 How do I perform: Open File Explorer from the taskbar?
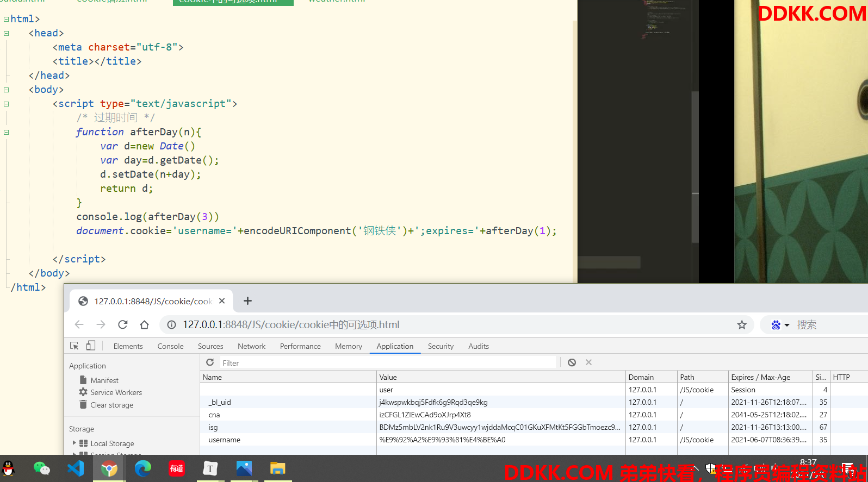point(278,468)
